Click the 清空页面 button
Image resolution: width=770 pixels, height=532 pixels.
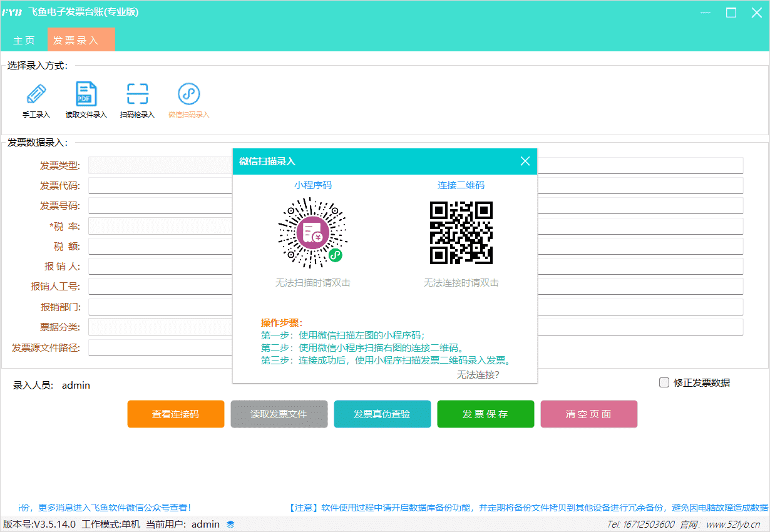coord(589,414)
